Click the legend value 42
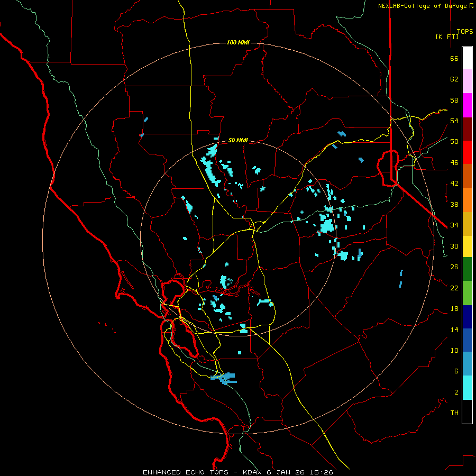Screen dimensions: 476x476 point(454,184)
